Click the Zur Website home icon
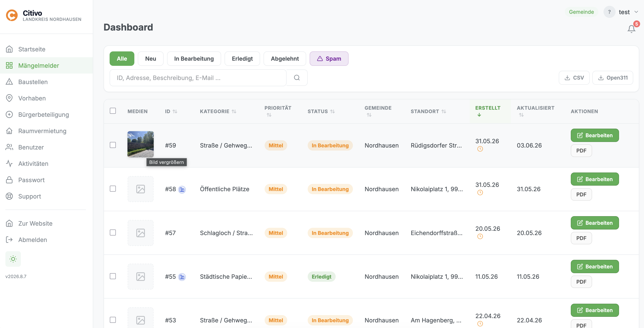 (x=9, y=223)
